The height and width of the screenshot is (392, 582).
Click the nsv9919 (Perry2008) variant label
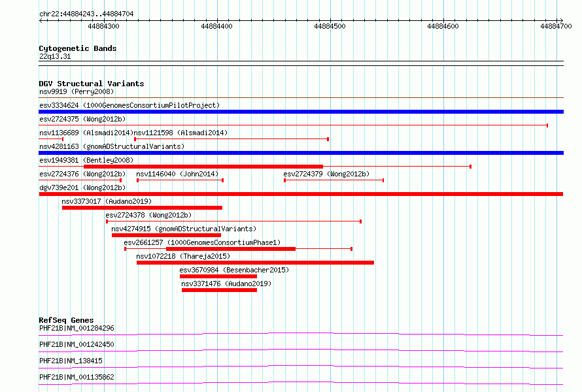point(77,91)
